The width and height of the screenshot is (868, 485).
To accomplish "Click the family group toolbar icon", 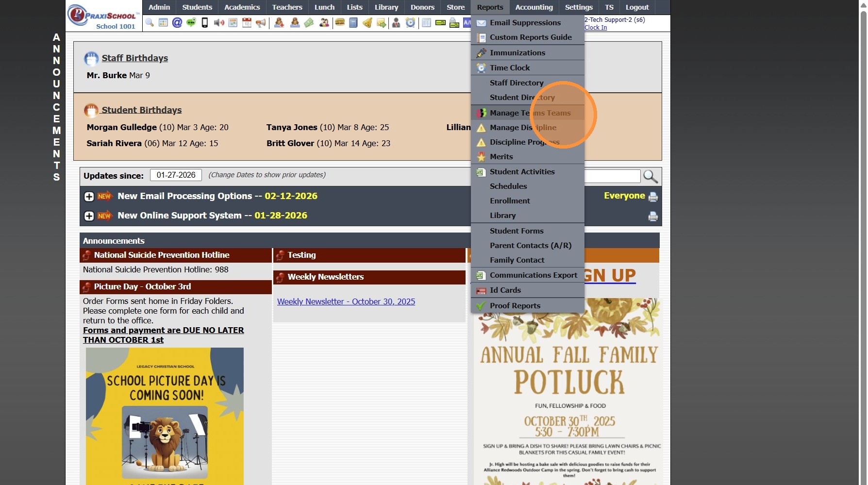I will click(x=324, y=23).
